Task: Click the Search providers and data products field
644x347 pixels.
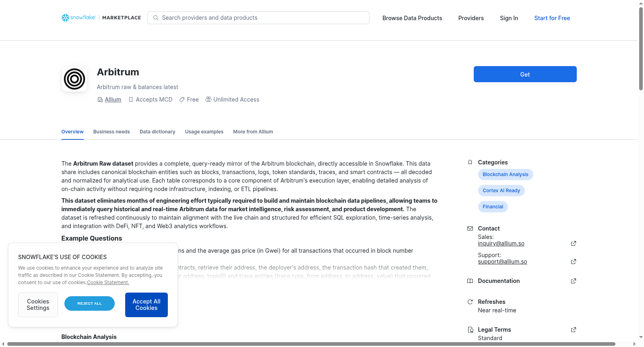Action: [258, 18]
